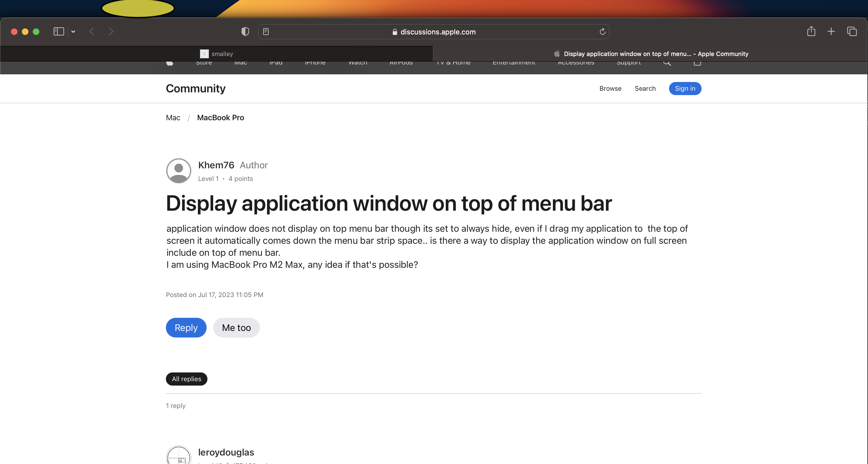Reload the page with the refresh icon
868x464 pixels.
(x=602, y=32)
